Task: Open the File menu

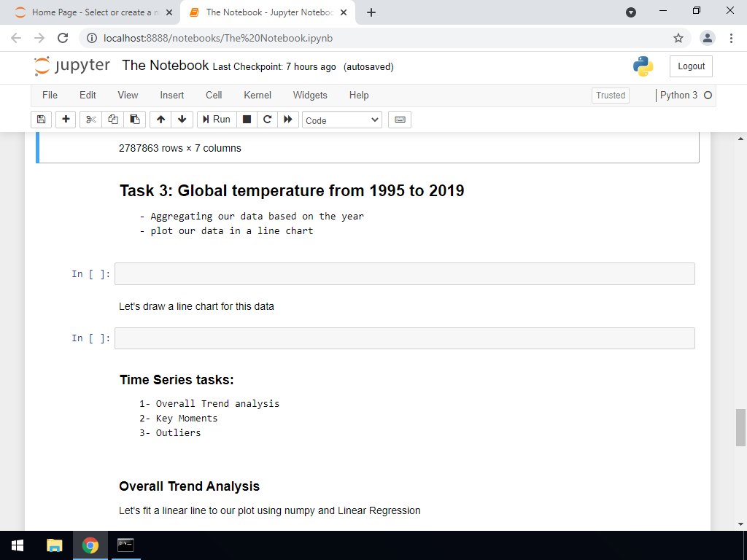Action: [x=50, y=96]
